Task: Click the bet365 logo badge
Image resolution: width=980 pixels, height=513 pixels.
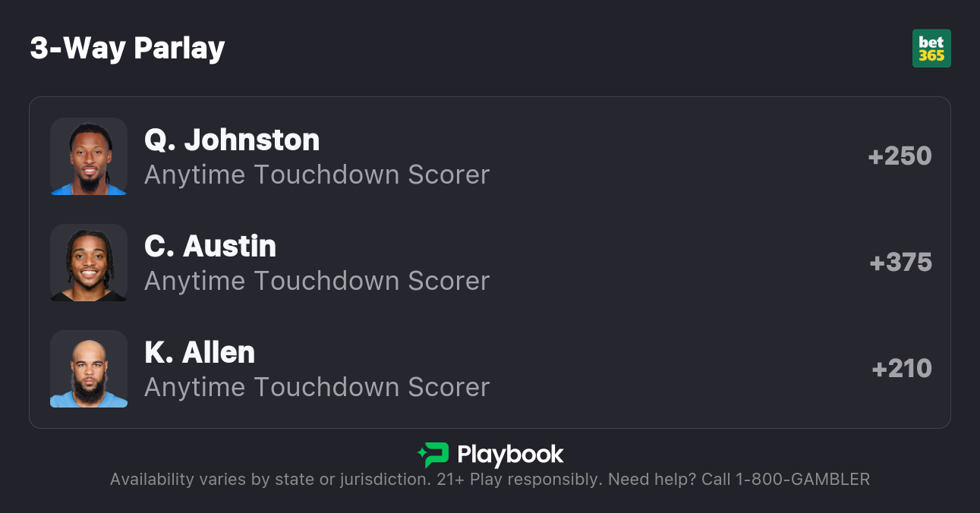Action: [x=931, y=49]
